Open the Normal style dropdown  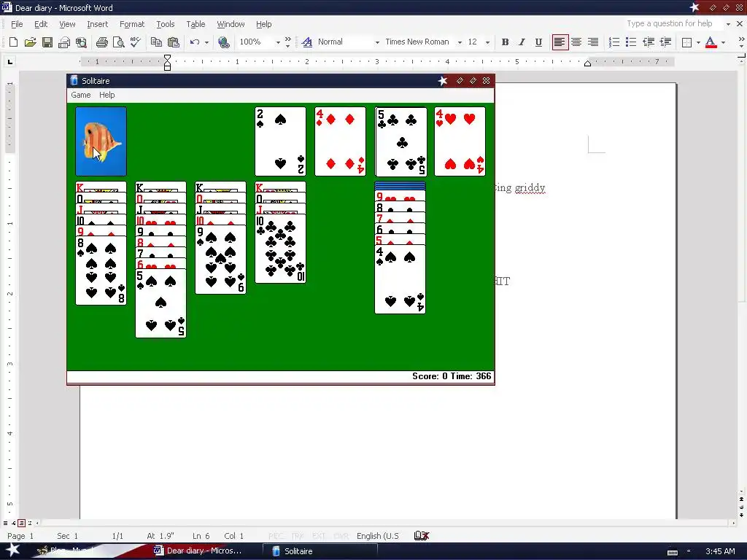point(377,42)
